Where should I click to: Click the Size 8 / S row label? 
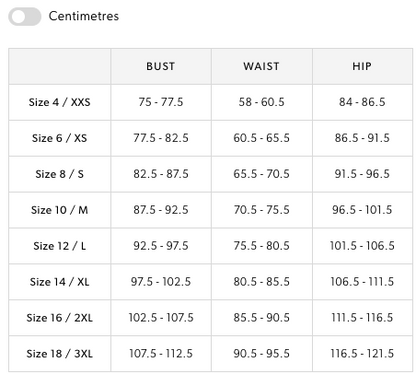click(59, 174)
